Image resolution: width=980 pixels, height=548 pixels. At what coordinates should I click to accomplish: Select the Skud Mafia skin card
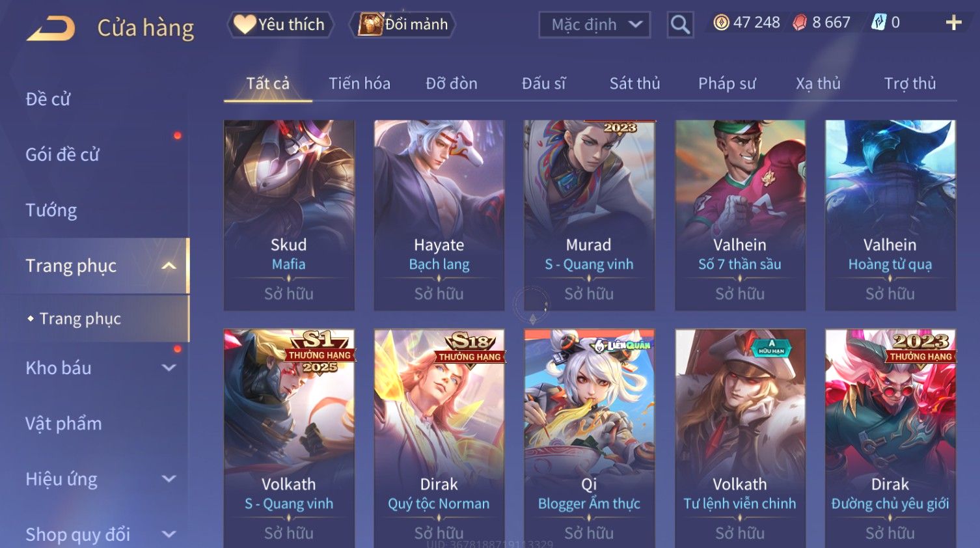(x=289, y=215)
